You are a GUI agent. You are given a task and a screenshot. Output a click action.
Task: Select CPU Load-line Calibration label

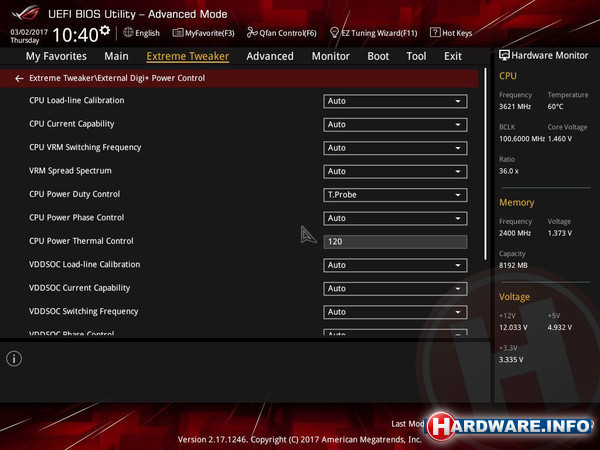point(77,101)
